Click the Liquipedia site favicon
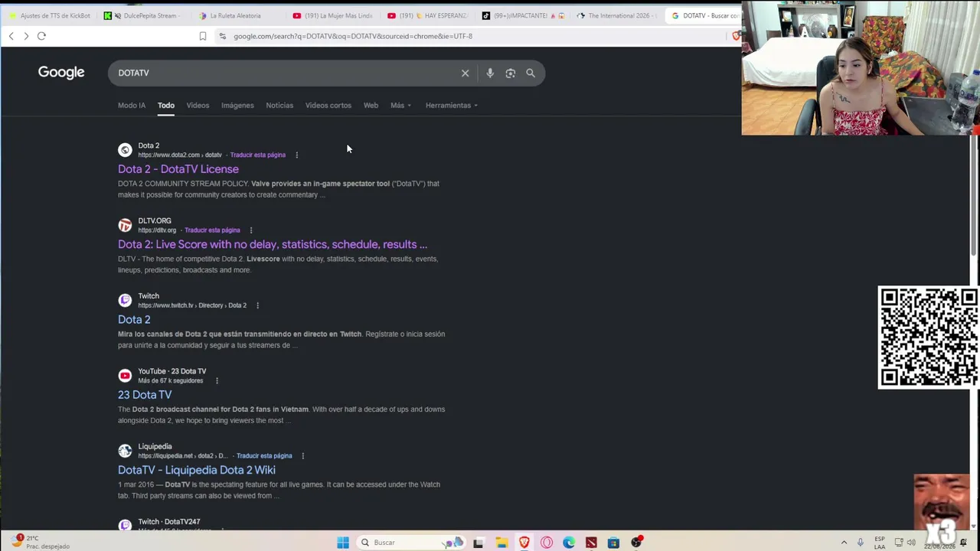Screen dimensions: 980x551 125,451
